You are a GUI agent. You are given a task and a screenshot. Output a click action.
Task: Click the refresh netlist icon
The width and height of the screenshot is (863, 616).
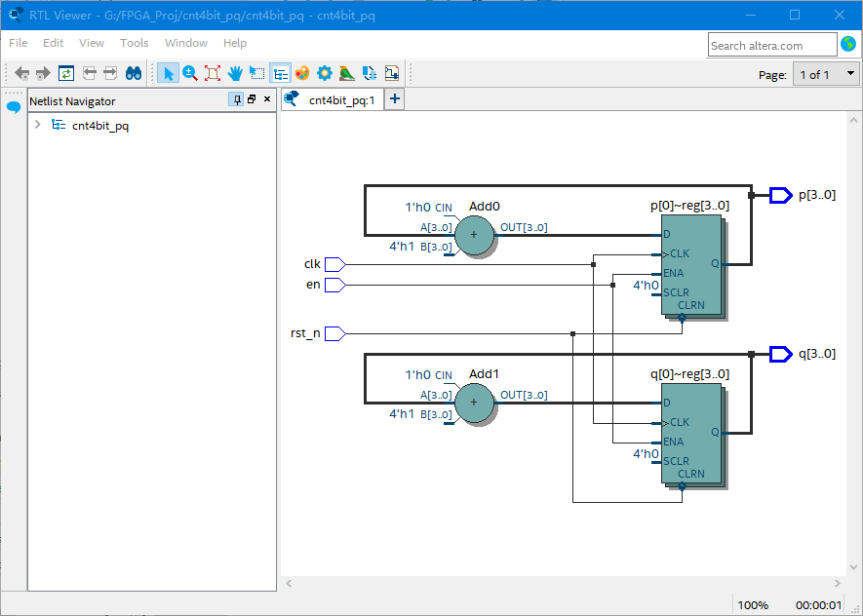(66, 73)
